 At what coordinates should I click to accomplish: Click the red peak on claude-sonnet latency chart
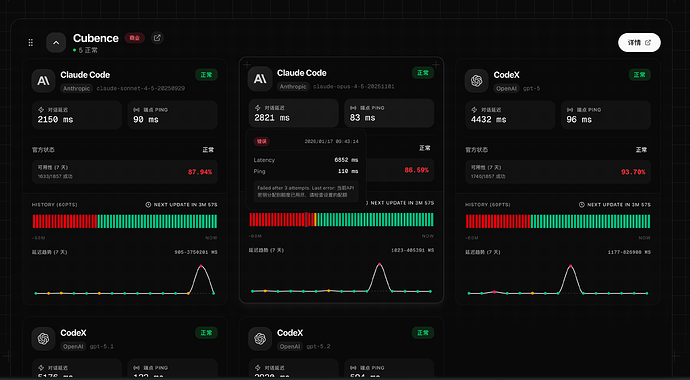click(x=201, y=266)
